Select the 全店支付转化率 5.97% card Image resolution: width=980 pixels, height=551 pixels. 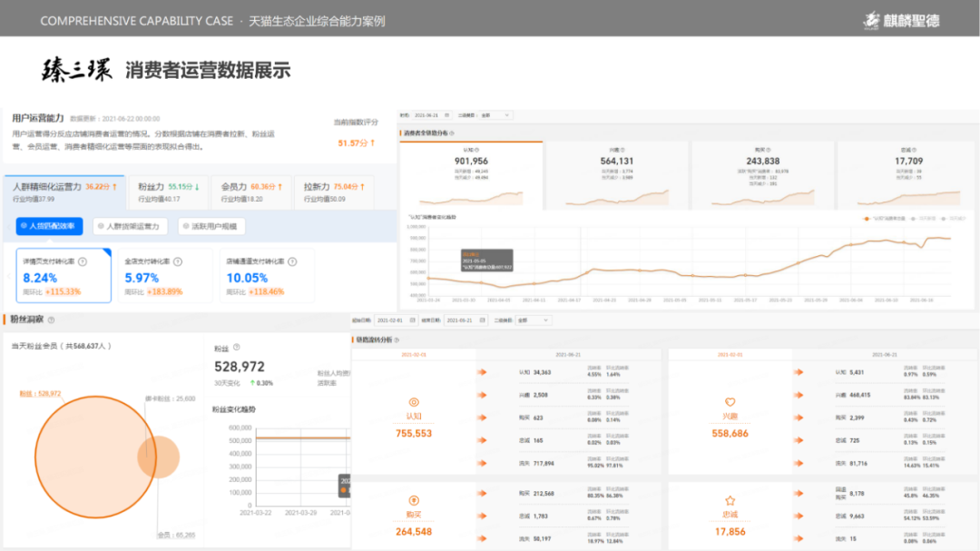(164, 276)
